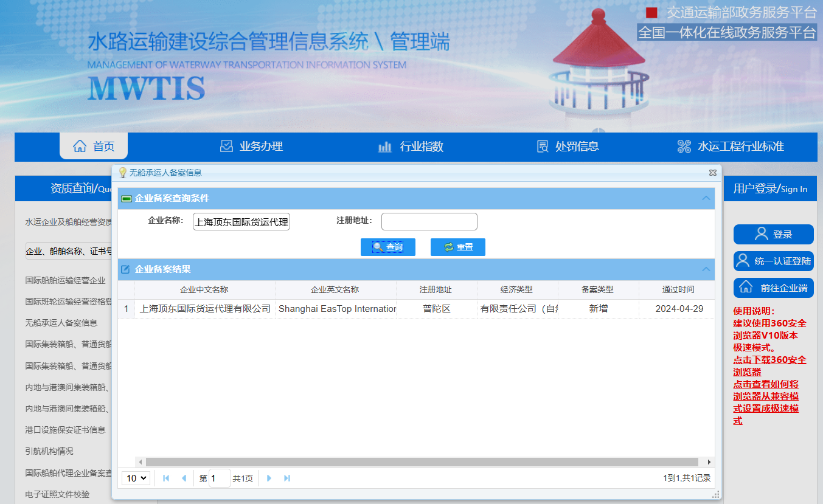Image resolution: width=823 pixels, height=504 pixels.
Task: Go to next page of results
Action: pos(269,478)
